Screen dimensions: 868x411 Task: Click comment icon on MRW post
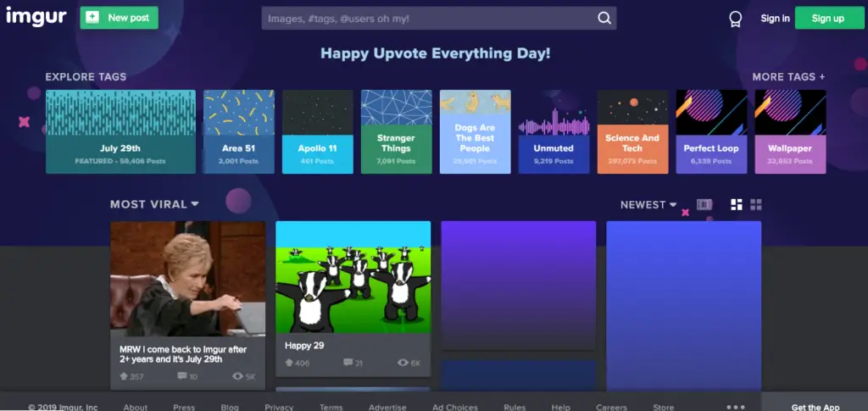click(182, 376)
